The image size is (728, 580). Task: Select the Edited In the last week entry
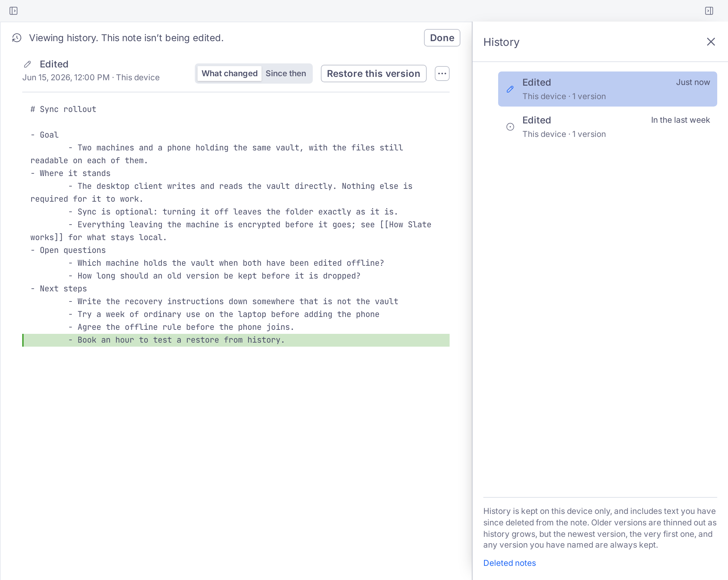(x=607, y=127)
